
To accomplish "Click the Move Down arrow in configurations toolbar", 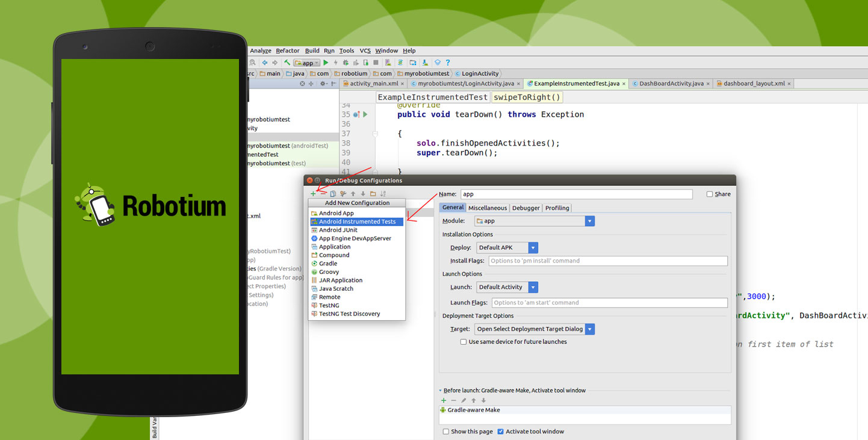I will (x=363, y=194).
